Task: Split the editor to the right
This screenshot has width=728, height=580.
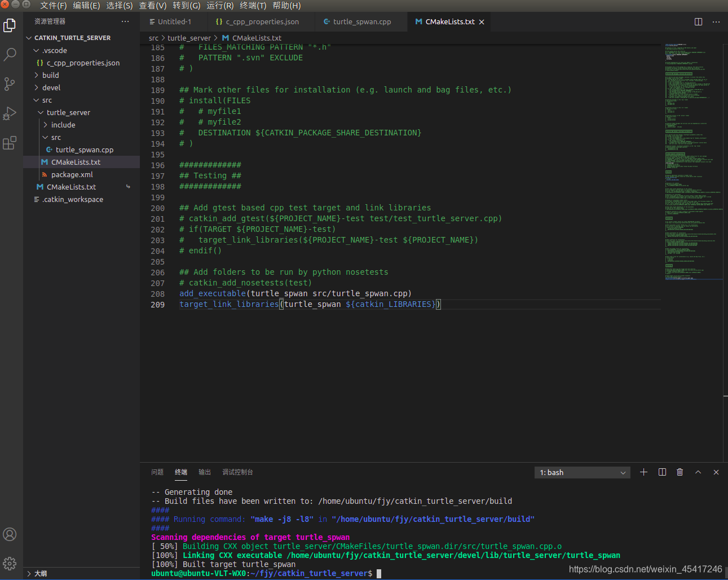Action: (698, 21)
